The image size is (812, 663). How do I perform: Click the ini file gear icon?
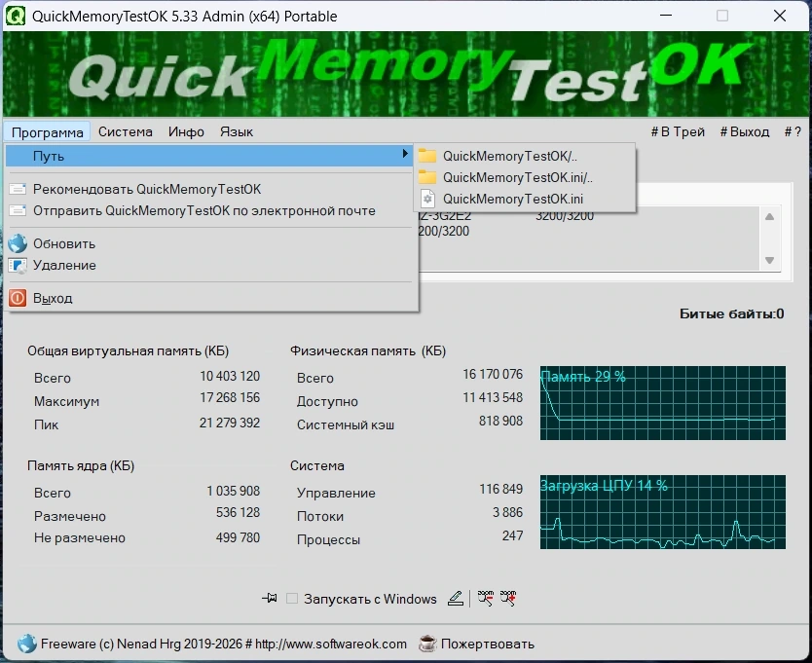[427, 199]
